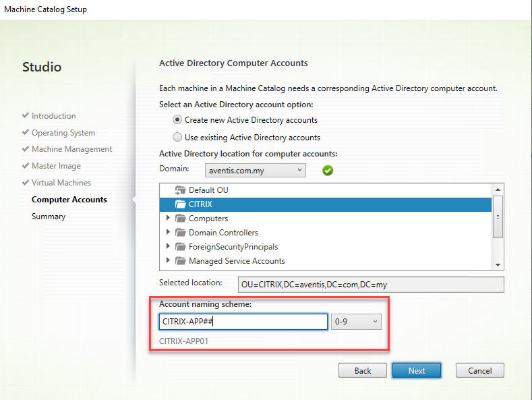Screen dimensions: 532x400
Task: Expand the Managed Service Accounts node
Action: 168,260
